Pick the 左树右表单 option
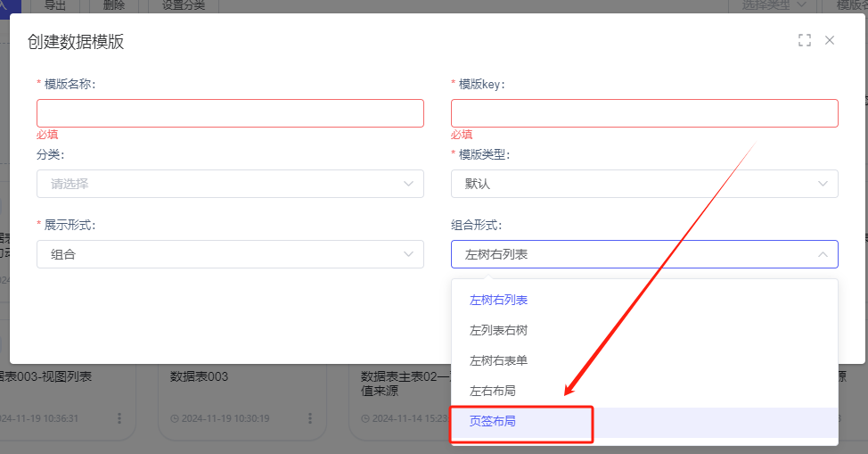 pos(498,361)
